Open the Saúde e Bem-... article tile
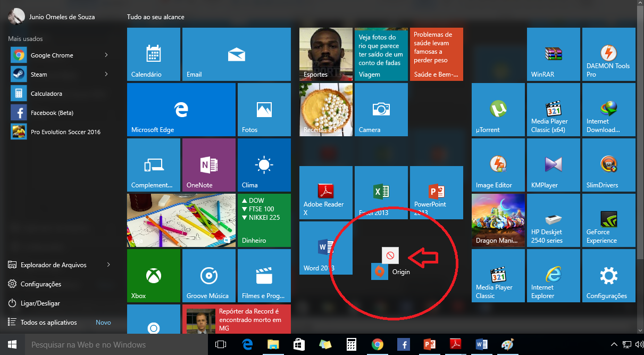This screenshot has width=644, height=355. pos(437,54)
